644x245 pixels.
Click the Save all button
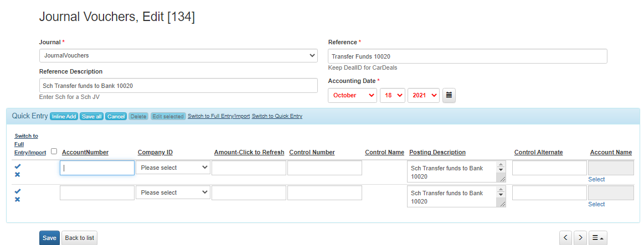pyautogui.click(x=91, y=117)
